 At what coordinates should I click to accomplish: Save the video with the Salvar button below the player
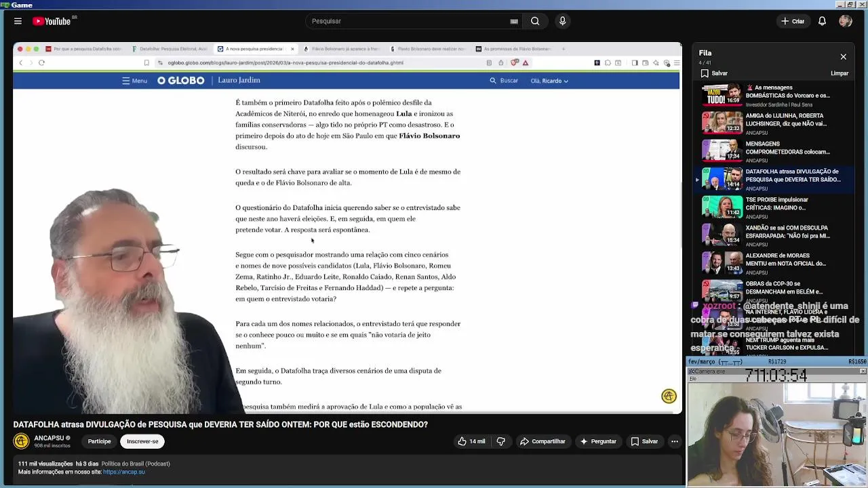pos(644,441)
